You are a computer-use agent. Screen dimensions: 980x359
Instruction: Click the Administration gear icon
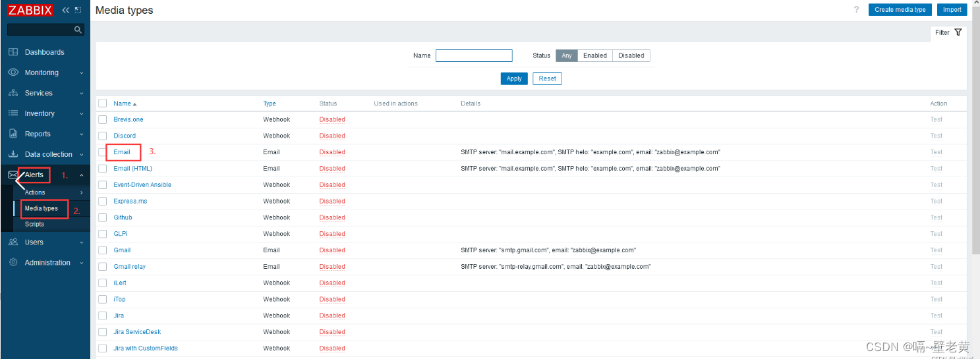pyautogui.click(x=13, y=262)
